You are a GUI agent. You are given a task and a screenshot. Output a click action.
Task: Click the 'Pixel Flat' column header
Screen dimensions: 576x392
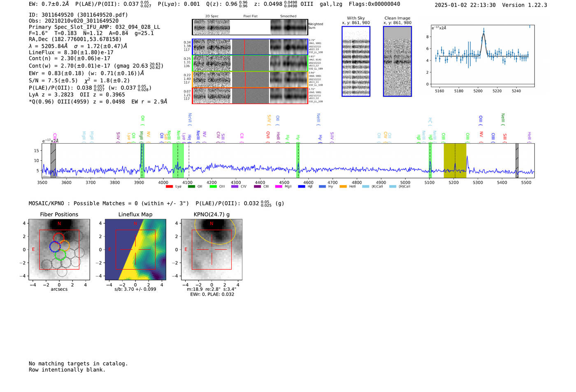coord(251,16)
